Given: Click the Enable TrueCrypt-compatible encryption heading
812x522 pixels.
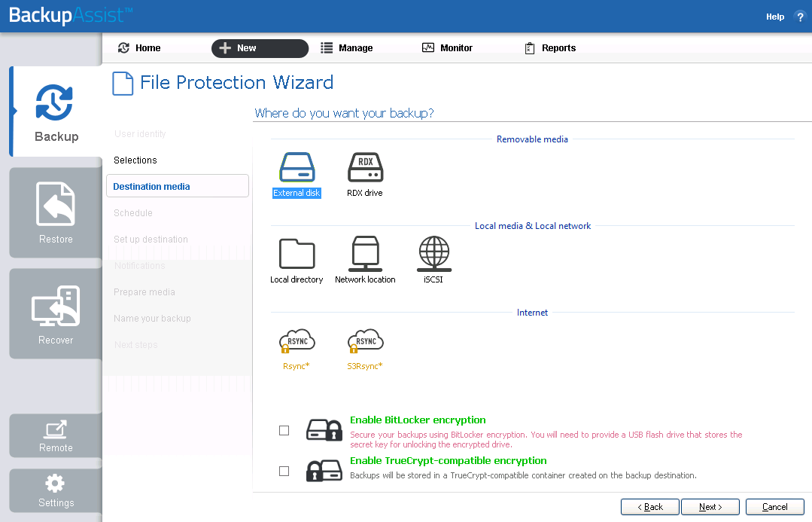Looking at the screenshot, I should click(x=449, y=460).
